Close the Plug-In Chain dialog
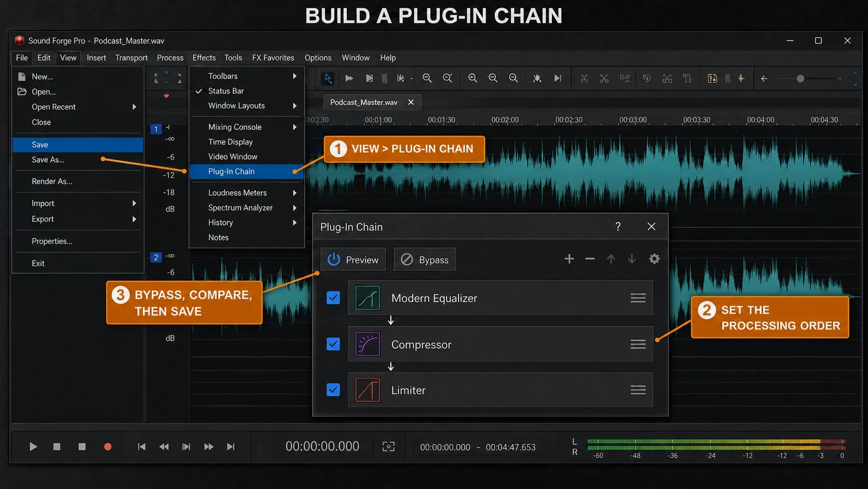Viewport: 868px width, 489px height. (652, 227)
